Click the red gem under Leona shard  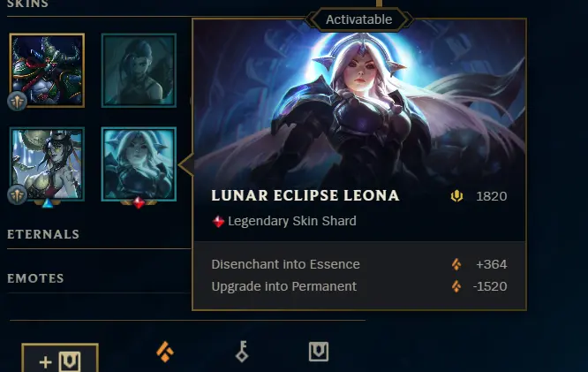pyautogui.click(x=139, y=202)
